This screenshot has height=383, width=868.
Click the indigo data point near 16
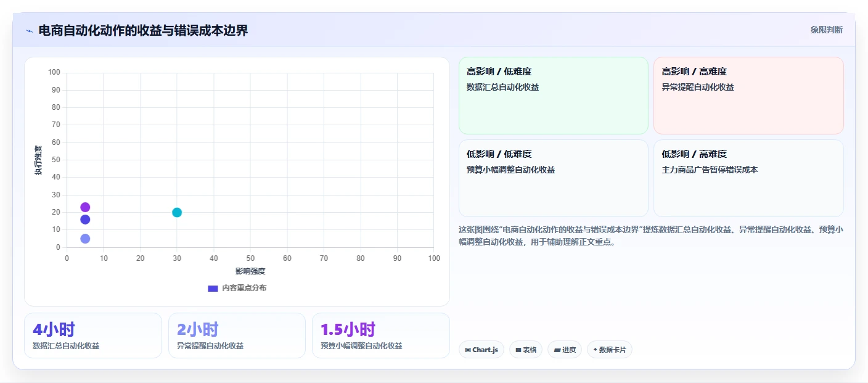pos(85,220)
